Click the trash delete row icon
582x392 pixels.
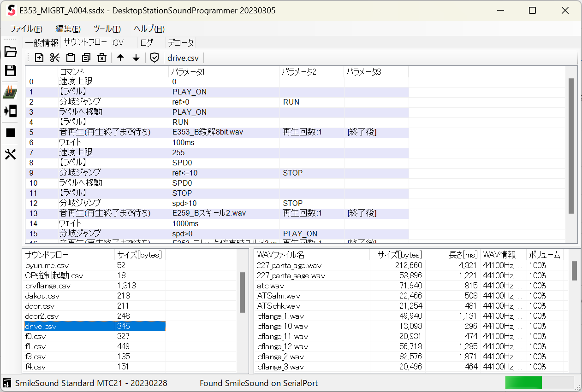pos(102,58)
